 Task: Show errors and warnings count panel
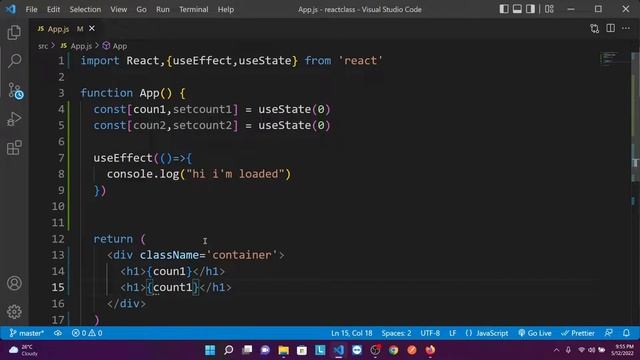tap(87, 333)
